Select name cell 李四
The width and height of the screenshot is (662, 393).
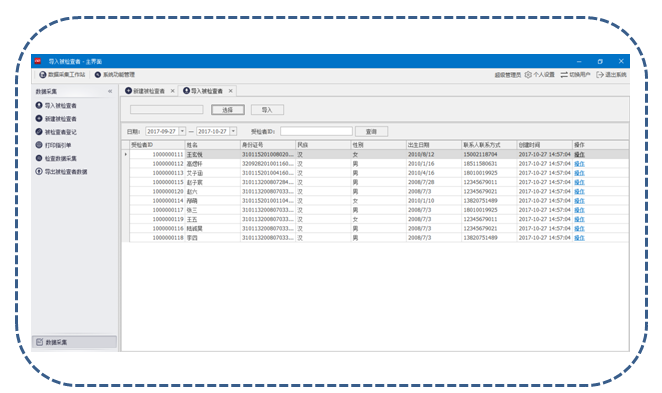213,238
